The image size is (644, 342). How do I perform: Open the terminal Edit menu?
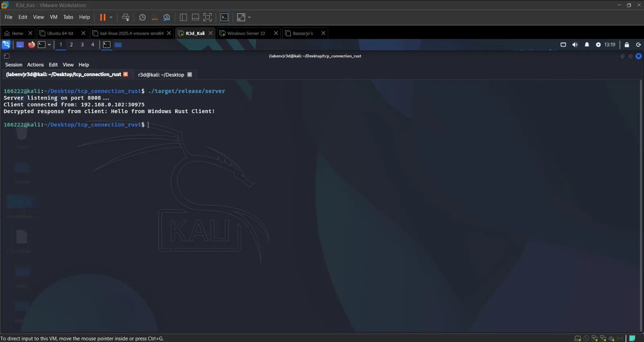point(53,65)
